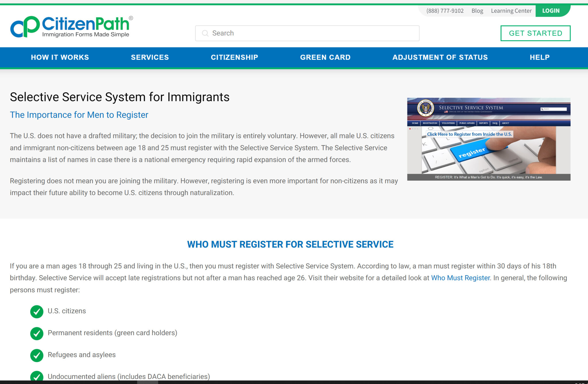Follow the Who Must Register link
588x384 pixels.
click(x=461, y=278)
